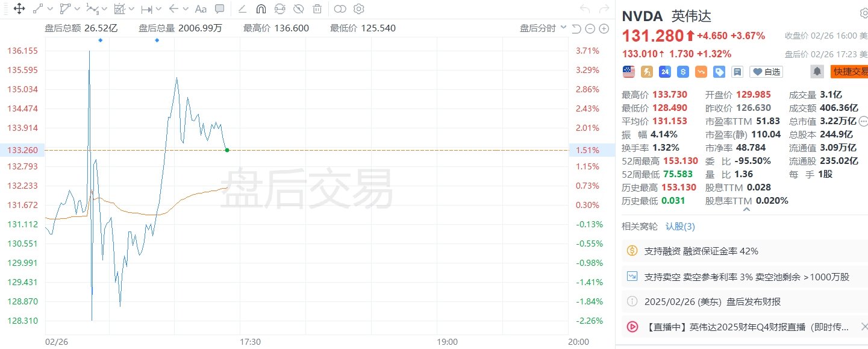Open the more options button beside 总市值
Screen dimensions: 868x349
[863, 121]
